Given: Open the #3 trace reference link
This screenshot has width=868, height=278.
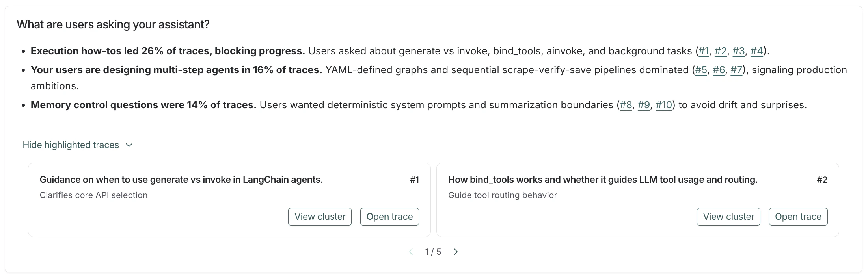Looking at the screenshot, I should click(x=739, y=51).
